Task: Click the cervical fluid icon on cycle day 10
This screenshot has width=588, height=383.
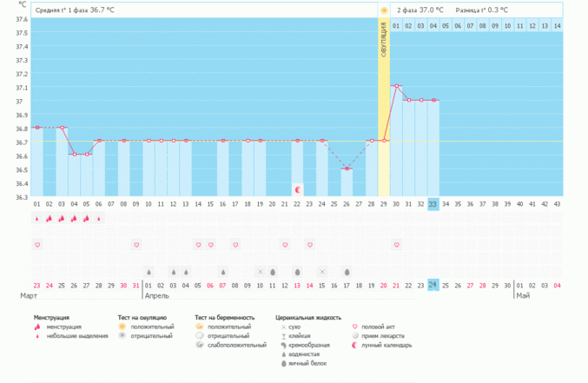Action: 149,271
